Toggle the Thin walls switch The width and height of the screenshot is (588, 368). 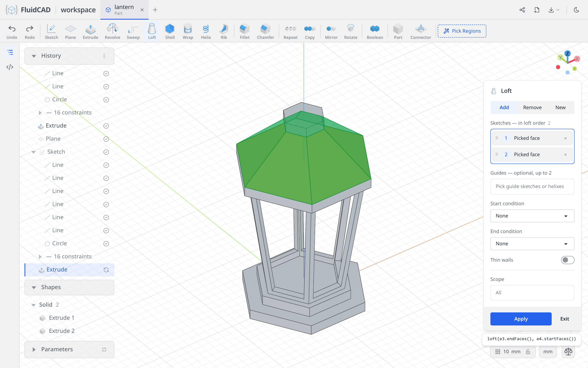tap(568, 260)
